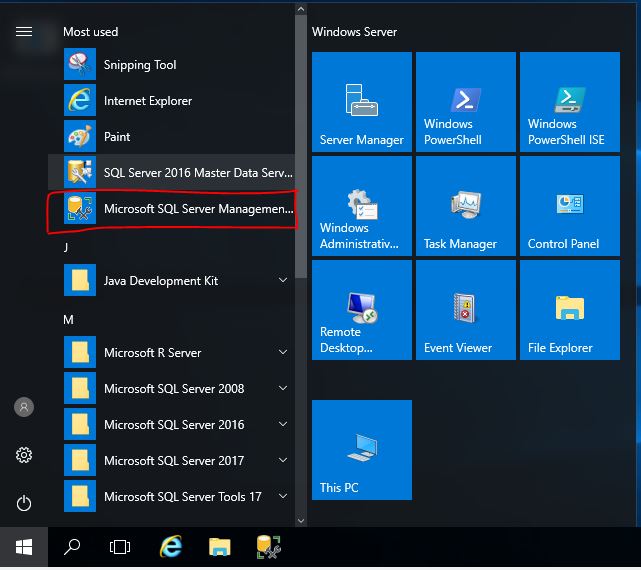Screen dimensions: 641x570
Task: Open the Task Manager tile
Action: (x=466, y=206)
